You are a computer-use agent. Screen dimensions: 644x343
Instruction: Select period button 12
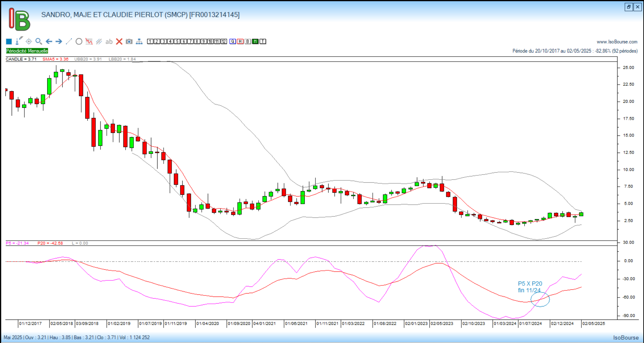click(x=224, y=41)
